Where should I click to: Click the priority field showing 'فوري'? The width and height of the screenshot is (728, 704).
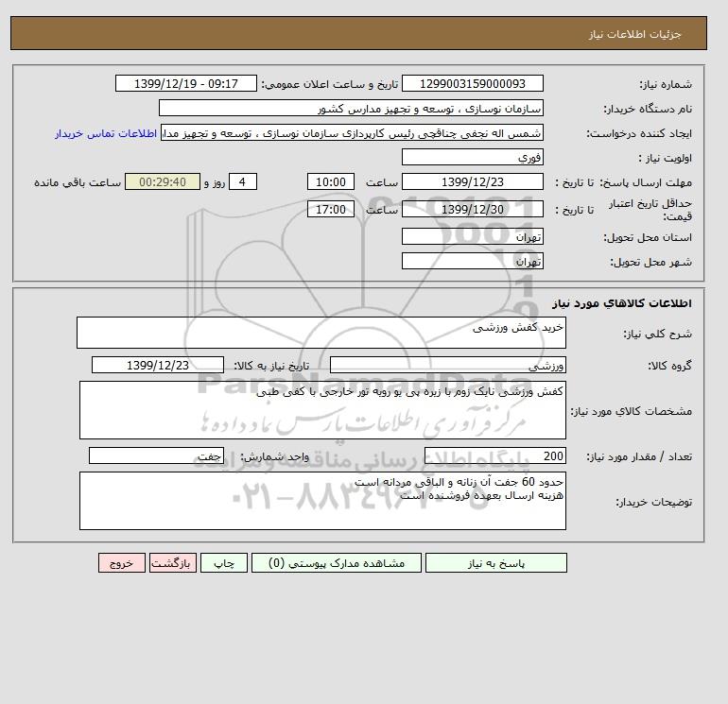(472, 157)
